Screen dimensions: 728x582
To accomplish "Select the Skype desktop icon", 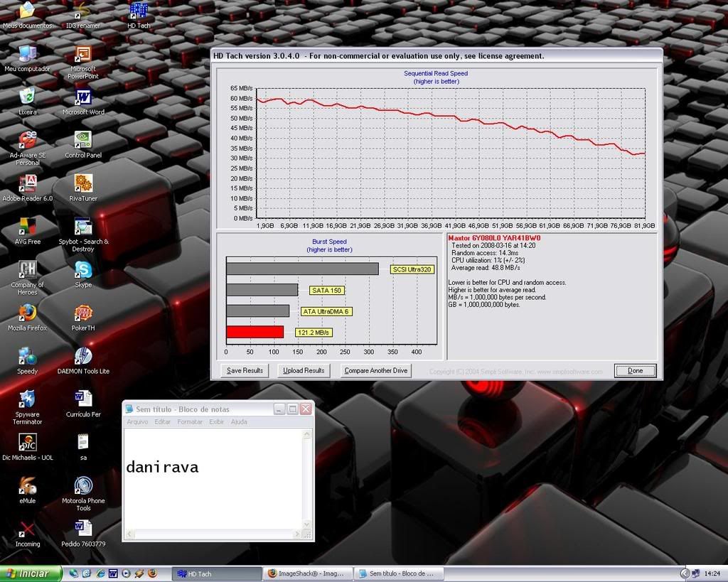I will point(83,270).
